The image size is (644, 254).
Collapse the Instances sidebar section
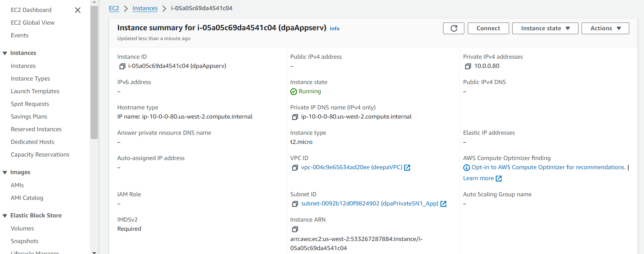(5, 53)
